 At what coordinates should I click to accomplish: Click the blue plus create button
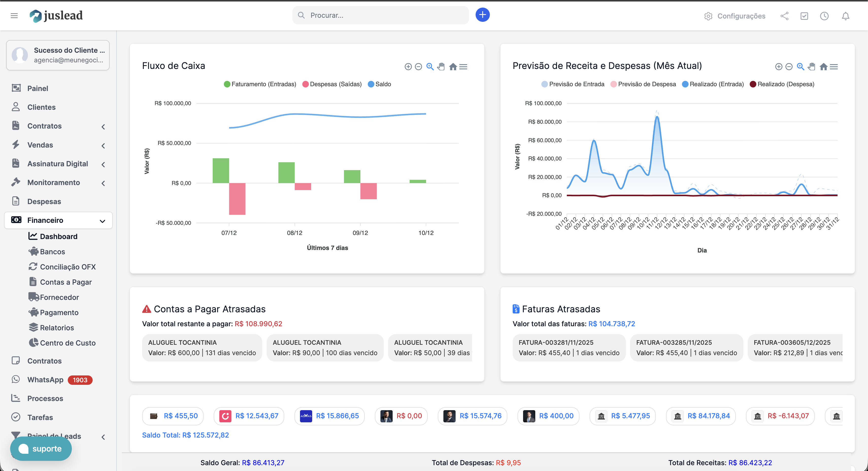click(x=482, y=15)
